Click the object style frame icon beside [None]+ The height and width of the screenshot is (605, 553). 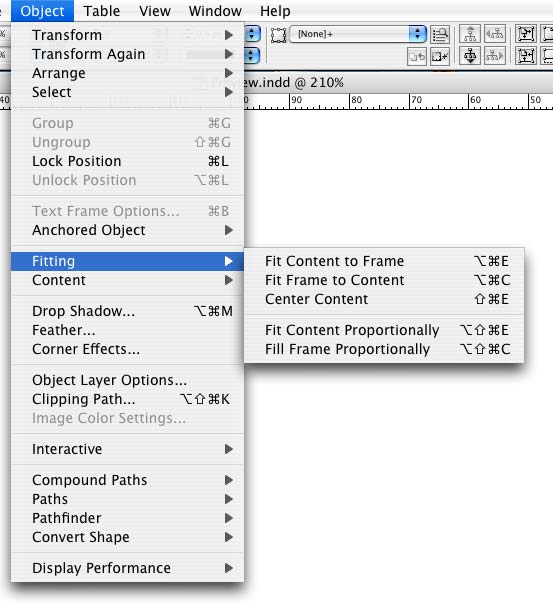pos(278,35)
